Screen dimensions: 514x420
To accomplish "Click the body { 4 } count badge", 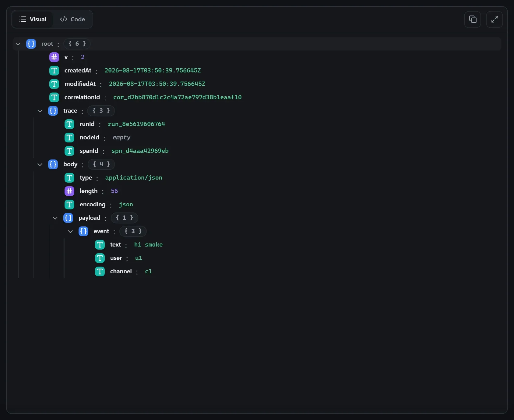I will coord(101,164).
